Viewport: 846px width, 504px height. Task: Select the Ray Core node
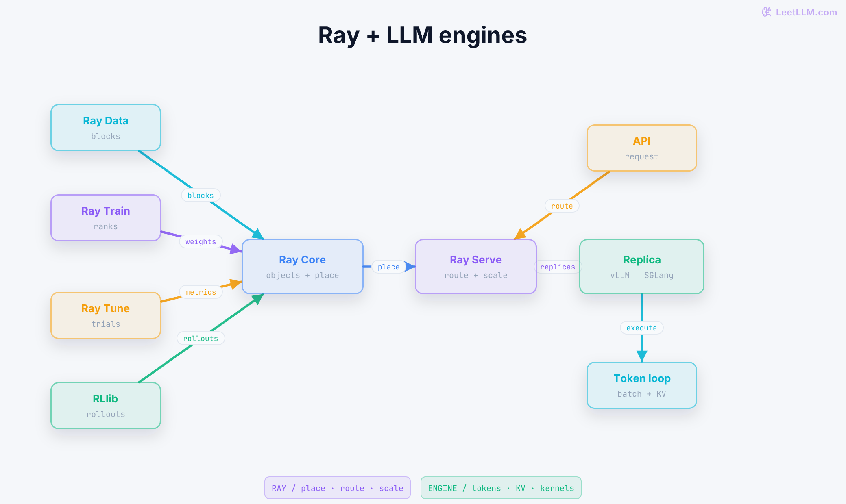pos(303,267)
